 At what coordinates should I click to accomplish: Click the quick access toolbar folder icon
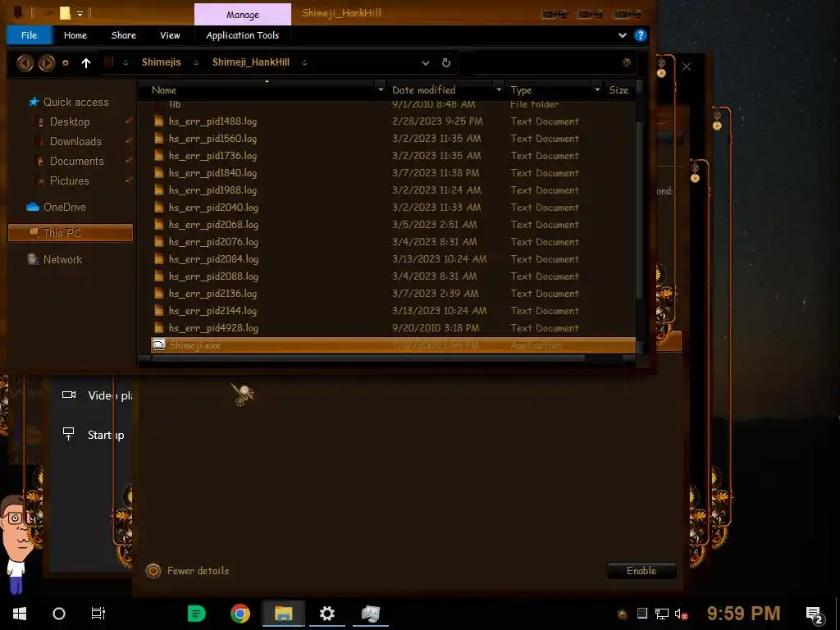65,13
